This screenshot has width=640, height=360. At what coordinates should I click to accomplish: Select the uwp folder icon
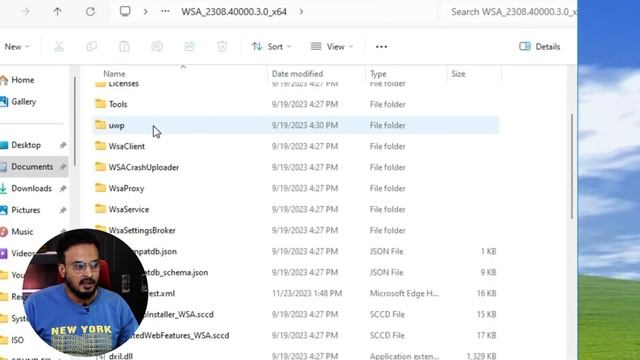coord(100,124)
